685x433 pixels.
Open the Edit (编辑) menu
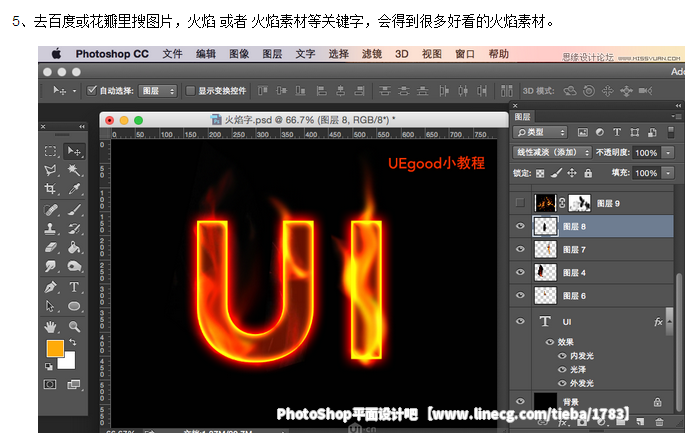[x=206, y=54]
